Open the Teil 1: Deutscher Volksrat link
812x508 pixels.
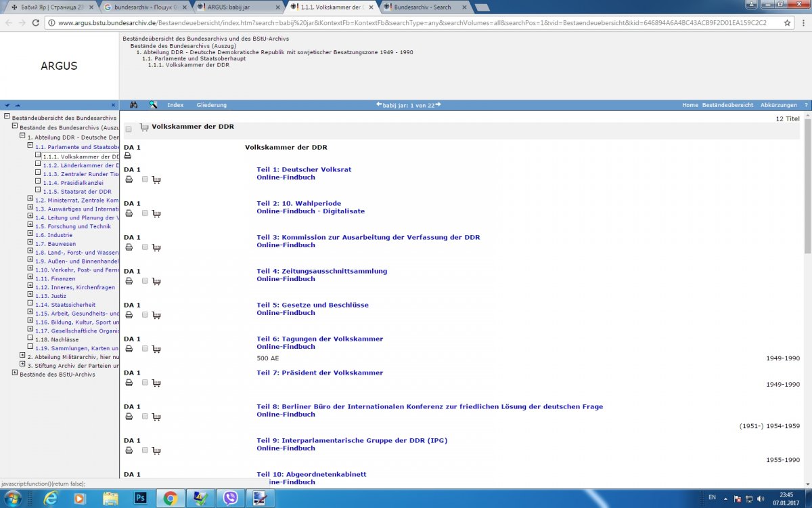click(x=304, y=169)
